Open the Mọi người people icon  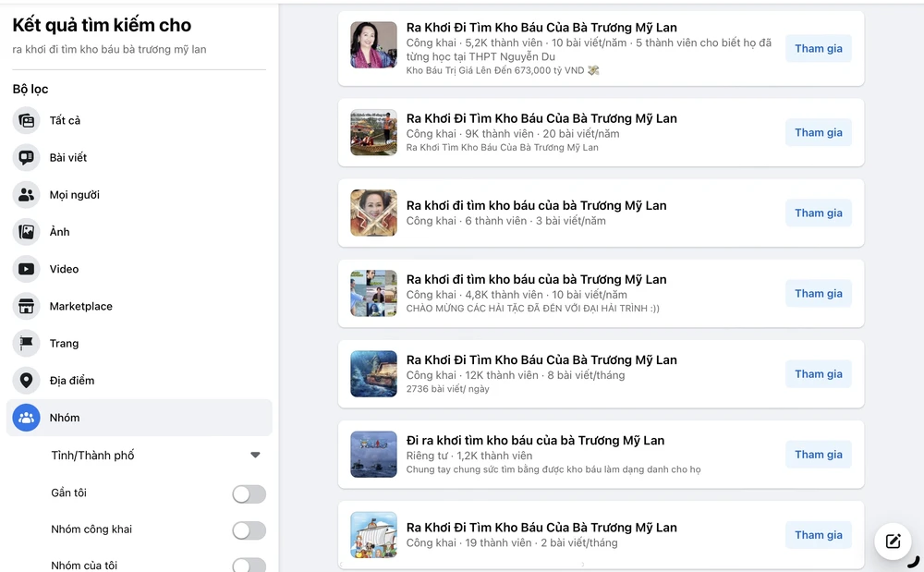pos(26,195)
